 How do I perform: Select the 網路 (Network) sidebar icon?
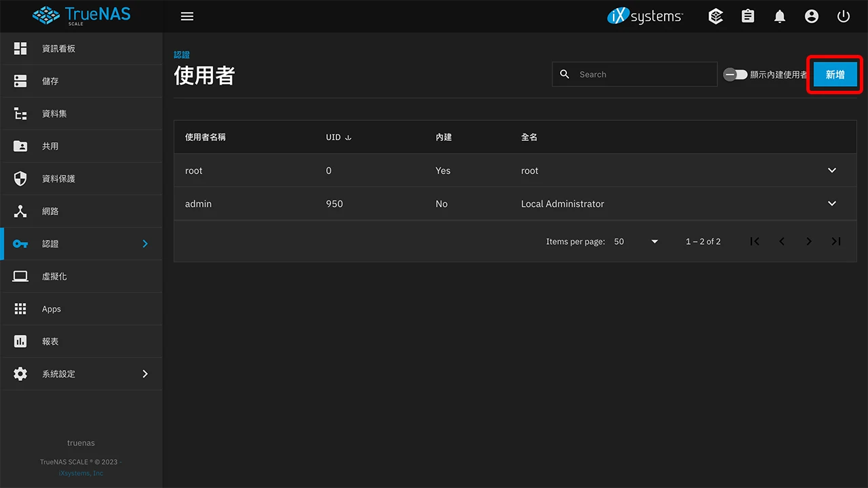tap(50, 211)
